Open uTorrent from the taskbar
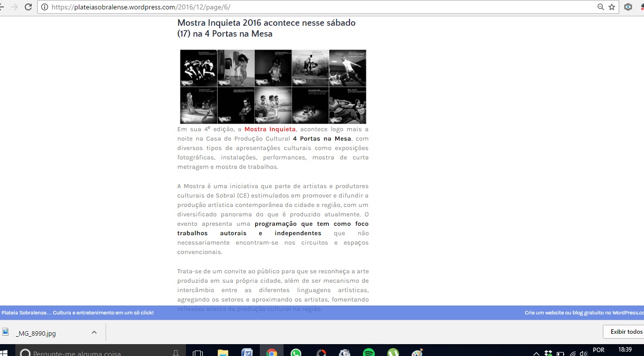This screenshot has width=644, height=356. [x=393, y=353]
